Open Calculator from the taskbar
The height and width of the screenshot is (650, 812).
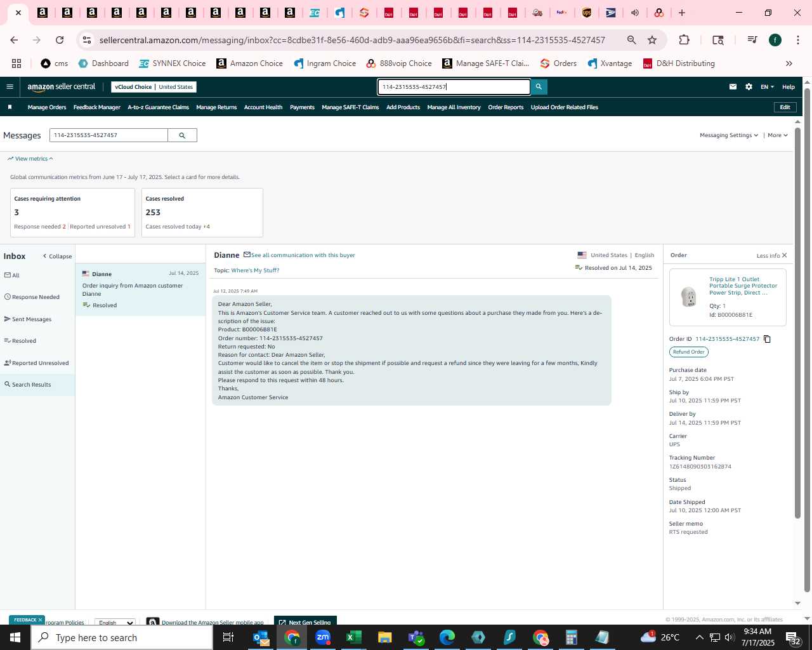coord(572,637)
